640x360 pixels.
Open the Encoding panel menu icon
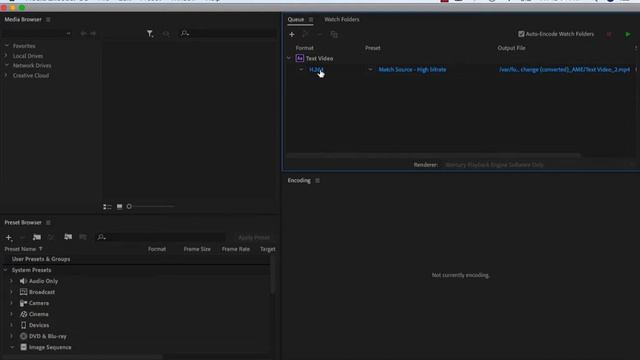coord(318,180)
